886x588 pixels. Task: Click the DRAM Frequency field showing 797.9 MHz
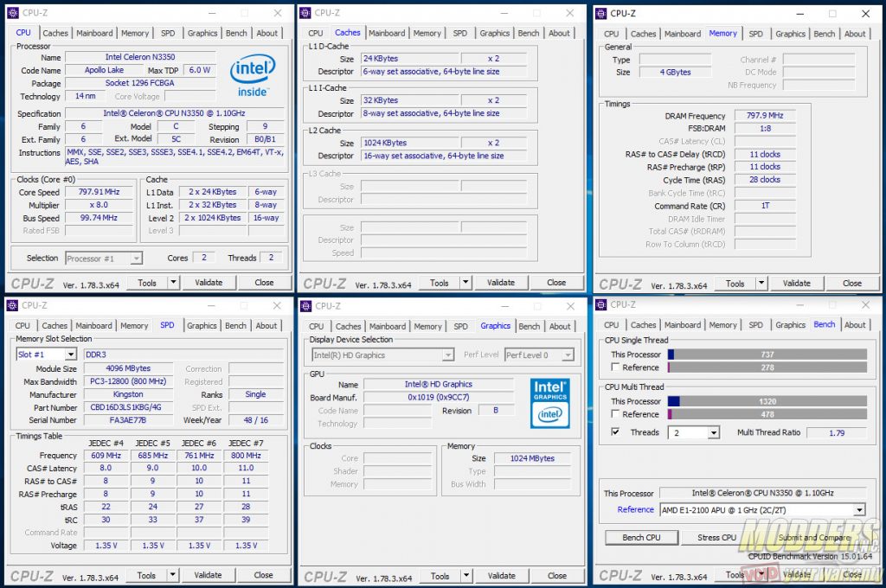click(x=765, y=116)
